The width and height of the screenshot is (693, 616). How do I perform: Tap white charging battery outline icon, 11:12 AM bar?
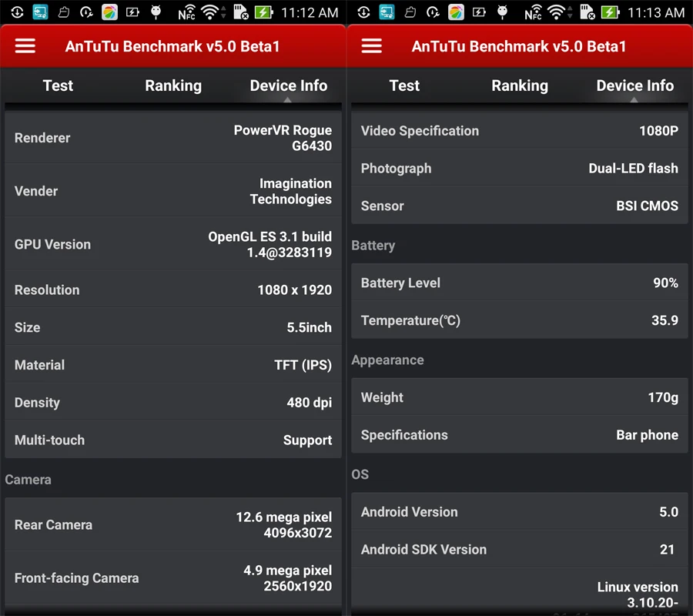coord(132,12)
